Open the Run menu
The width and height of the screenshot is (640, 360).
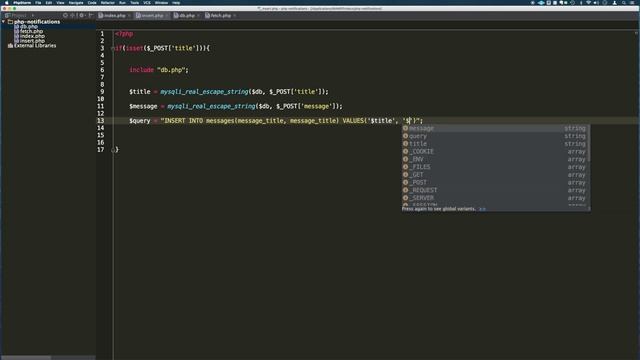pos(122,2)
